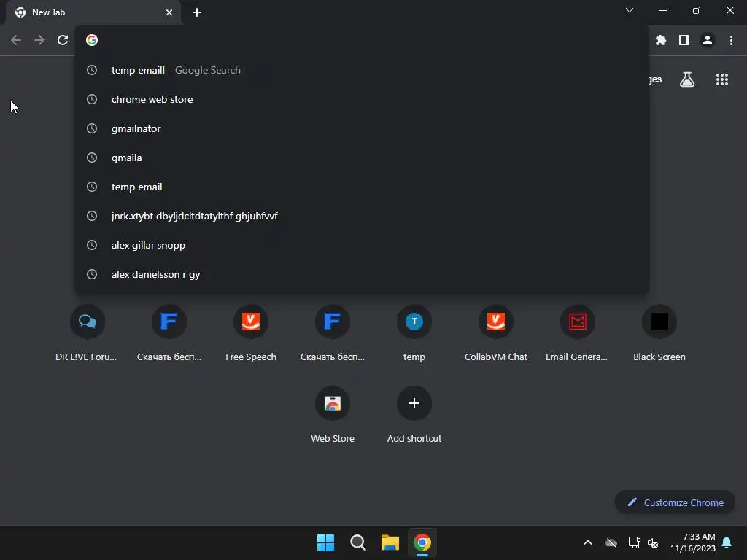Open the Black Screen shortcut
This screenshot has width=747, height=560.
tap(659, 334)
